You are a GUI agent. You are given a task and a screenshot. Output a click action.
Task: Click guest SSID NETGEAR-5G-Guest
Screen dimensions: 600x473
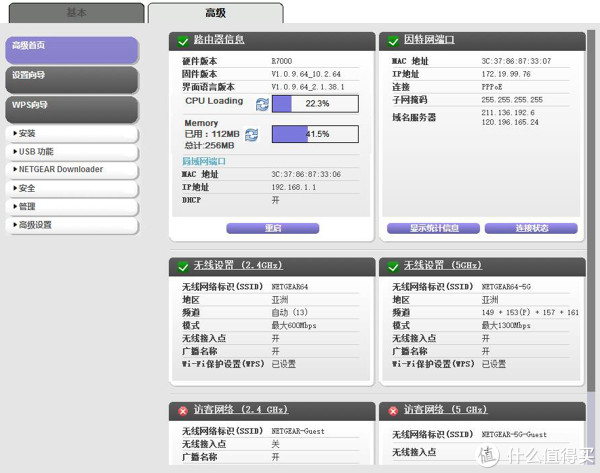click(x=514, y=435)
